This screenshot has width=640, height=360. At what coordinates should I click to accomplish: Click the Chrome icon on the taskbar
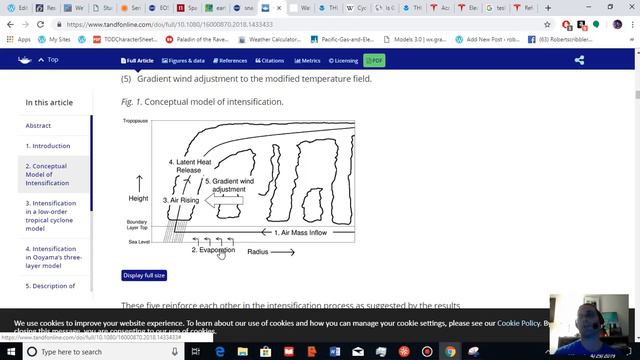pyautogui.click(x=450, y=351)
